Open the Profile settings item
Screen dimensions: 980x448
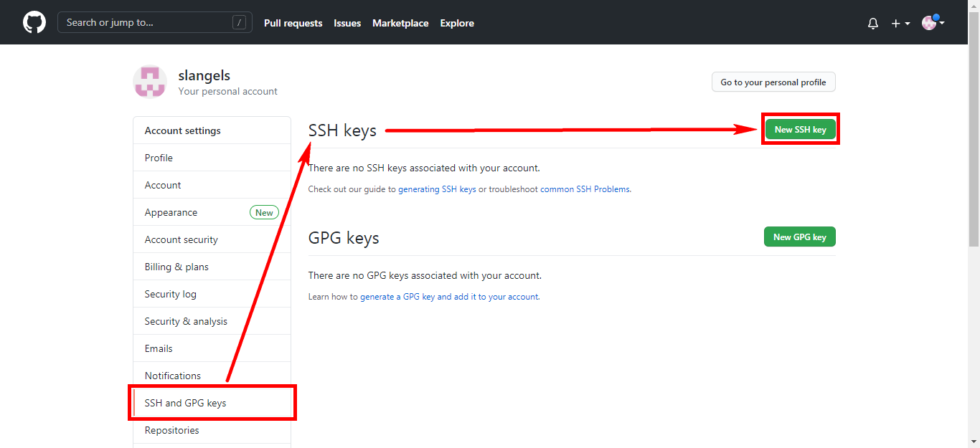[x=212, y=158]
